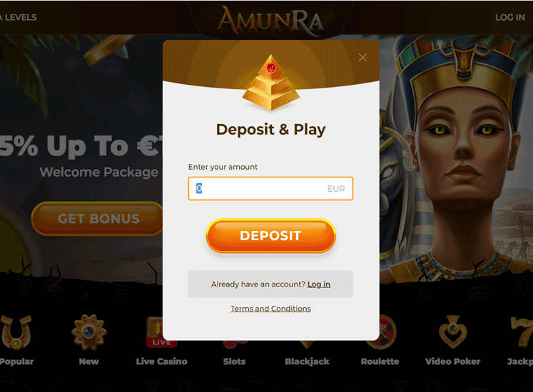
Task: Open the New games badge icon
Action: pyautogui.click(x=89, y=333)
